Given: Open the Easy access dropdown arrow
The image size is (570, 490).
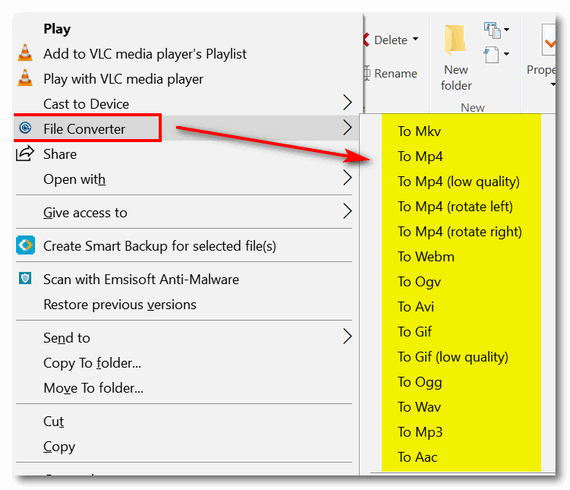Looking at the screenshot, I should (x=506, y=54).
